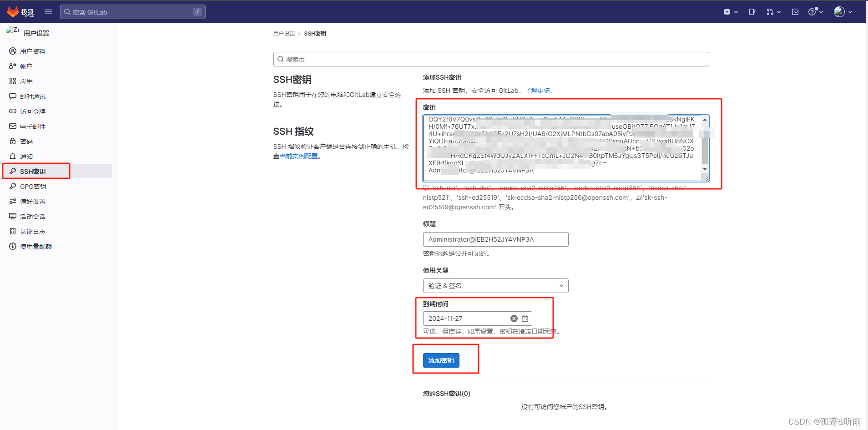
Task: Focus the top 搜索 GitLab search box
Action: pyautogui.click(x=133, y=12)
